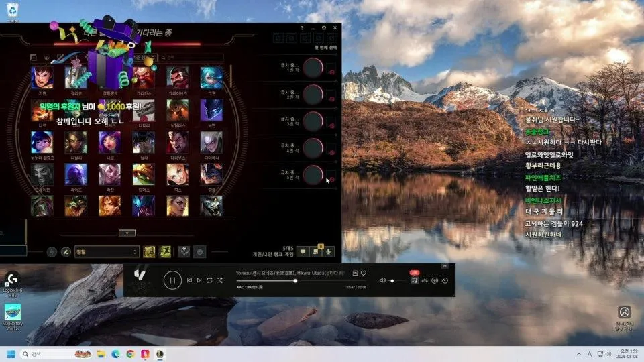Open ward skin selector icon

click(x=184, y=251)
